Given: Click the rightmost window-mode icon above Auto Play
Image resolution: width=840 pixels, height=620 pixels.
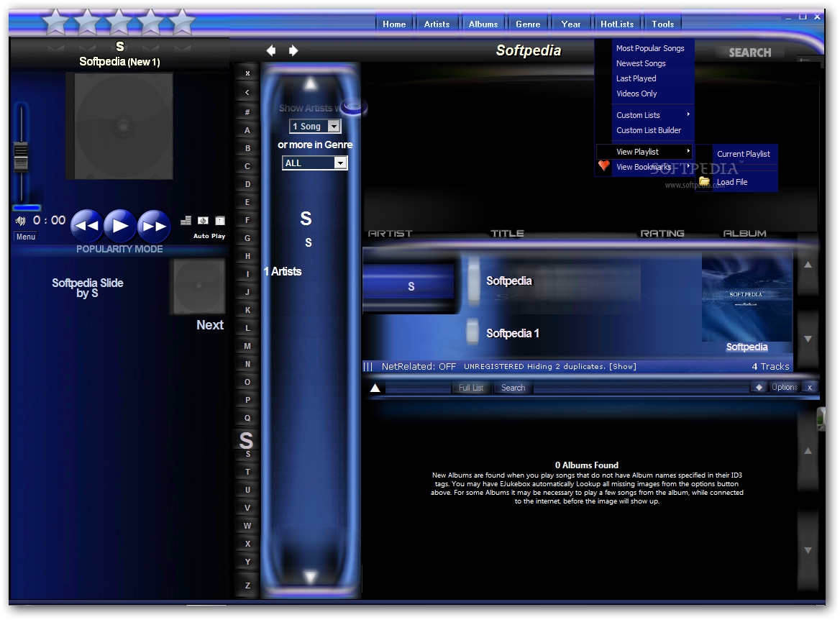Looking at the screenshot, I should 220,220.
